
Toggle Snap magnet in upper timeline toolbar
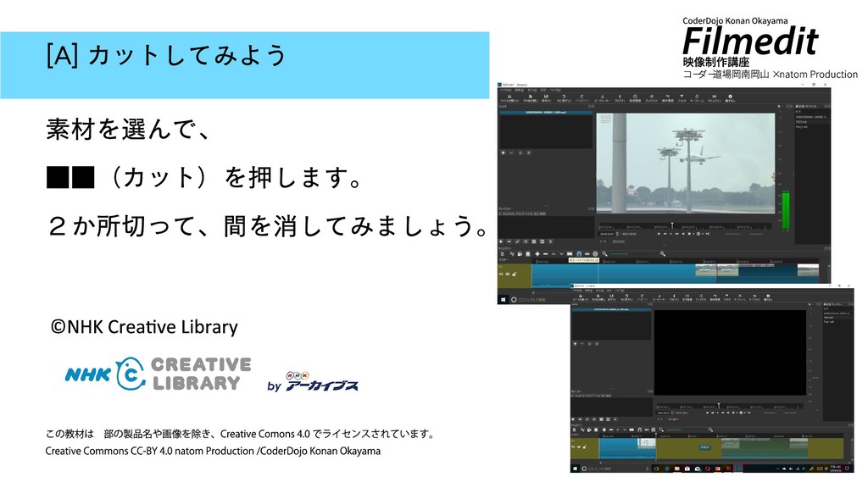pos(579,254)
